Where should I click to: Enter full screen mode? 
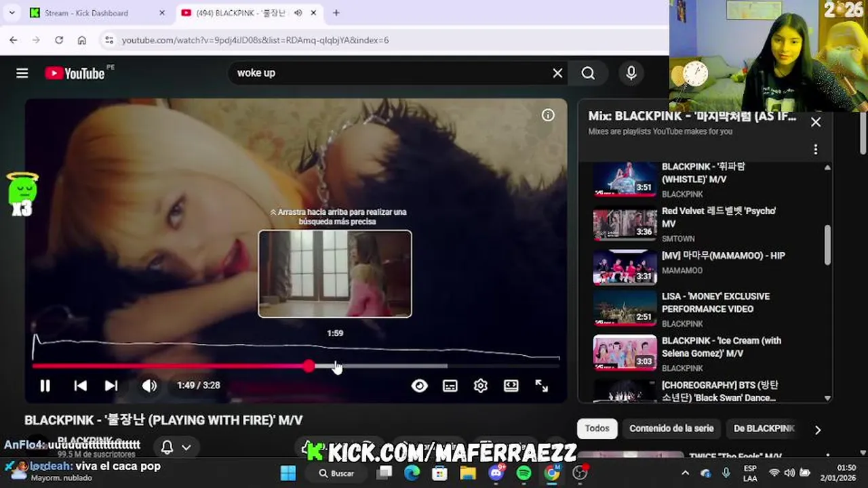tap(542, 386)
